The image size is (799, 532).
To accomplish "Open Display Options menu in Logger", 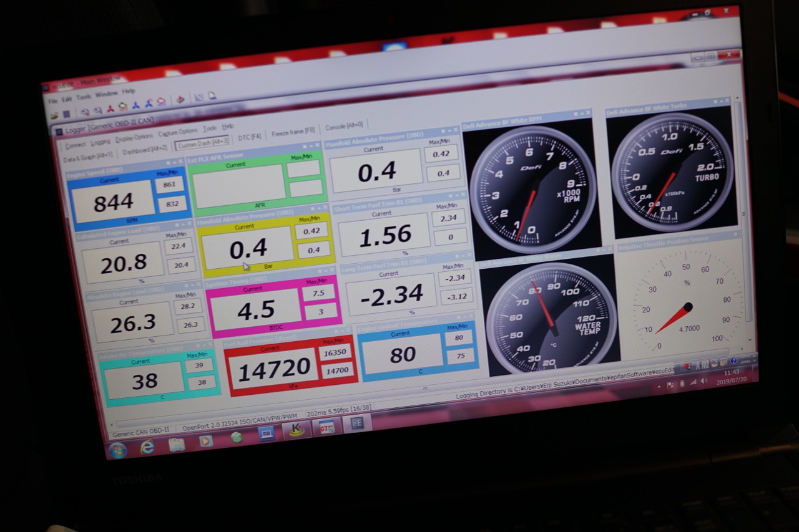I will [x=134, y=137].
